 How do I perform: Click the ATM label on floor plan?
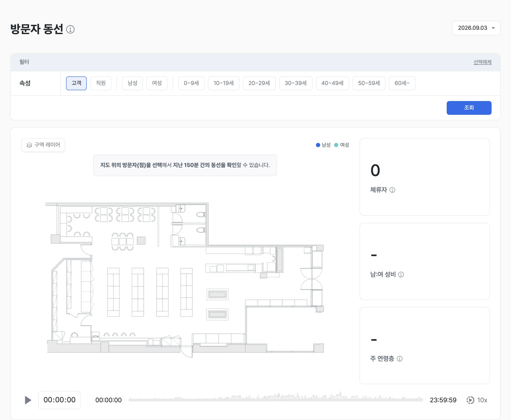click(x=96, y=336)
